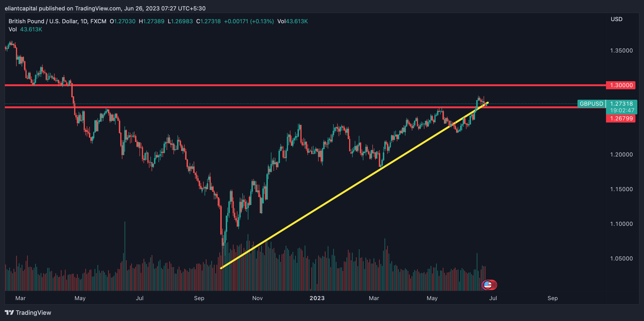This screenshot has height=321, width=644.
Task: Click the eliantcapital publisher name
Action: click(x=21, y=9)
